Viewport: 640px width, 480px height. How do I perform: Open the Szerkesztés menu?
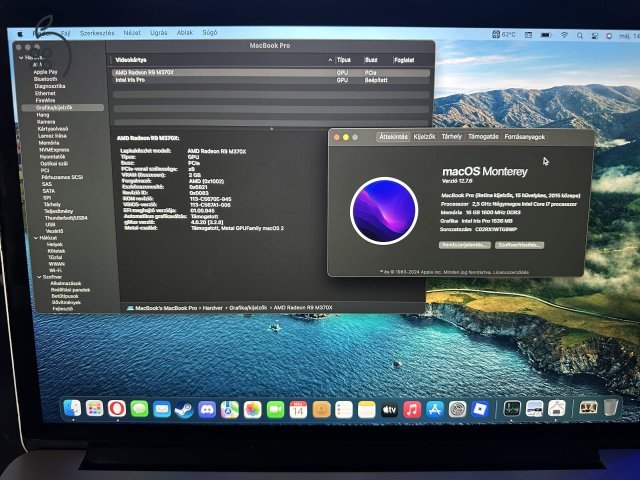coord(97,33)
